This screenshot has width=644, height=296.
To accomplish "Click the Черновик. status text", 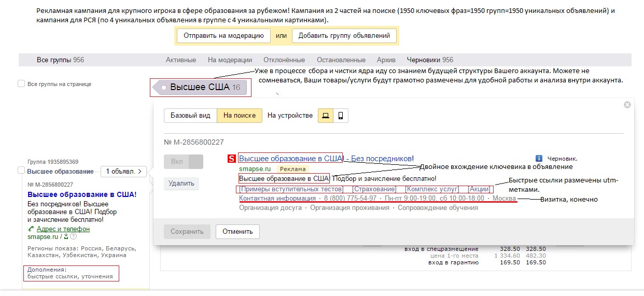I will click(x=563, y=159).
